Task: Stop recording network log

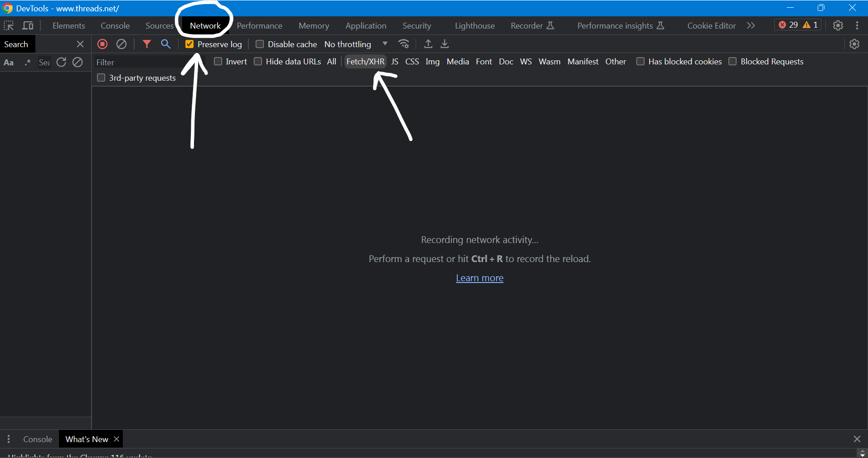Action: pos(102,44)
